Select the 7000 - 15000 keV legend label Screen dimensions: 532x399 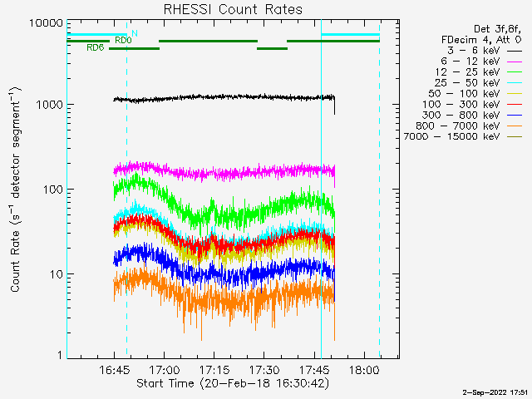pos(451,136)
